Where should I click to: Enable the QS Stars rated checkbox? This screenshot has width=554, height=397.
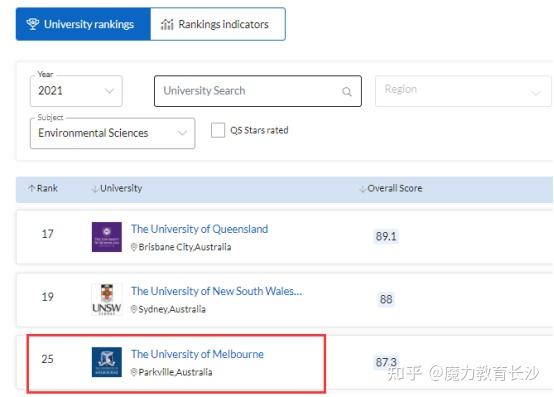(x=218, y=130)
